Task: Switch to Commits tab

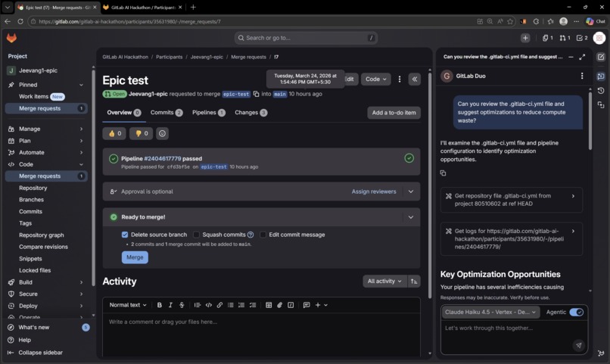Action: (166, 113)
